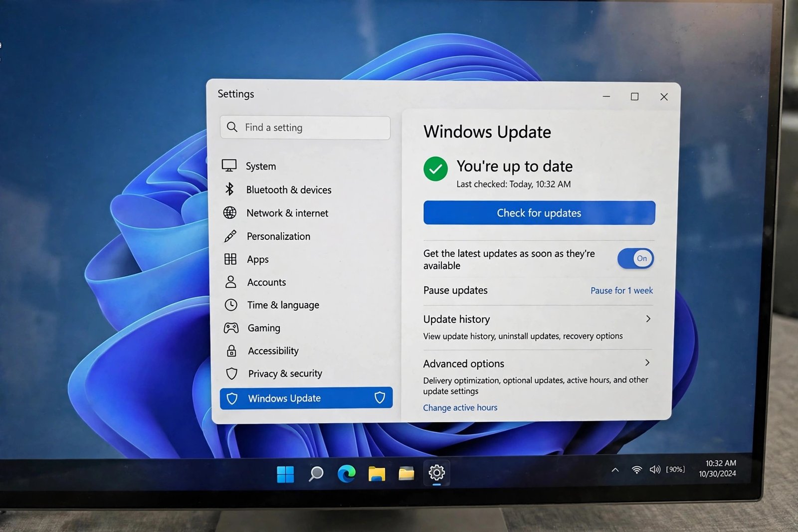This screenshot has height=532, width=798.
Task: Click the Bluetooth icon in sidebar
Action: point(229,189)
